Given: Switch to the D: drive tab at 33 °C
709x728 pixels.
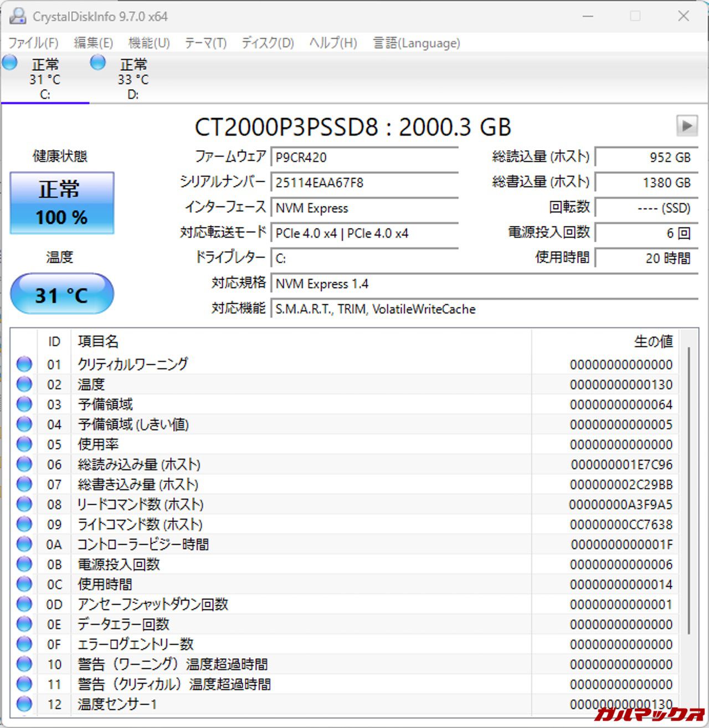Looking at the screenshot, I should (x=133, y=78).
